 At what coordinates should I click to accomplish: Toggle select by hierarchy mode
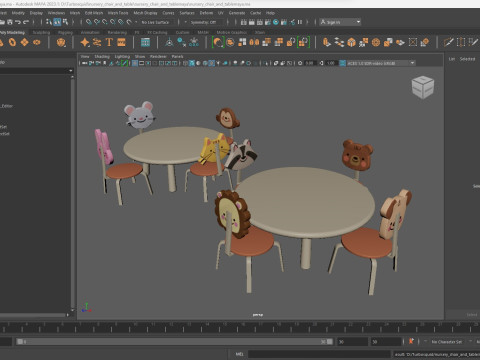49,22
